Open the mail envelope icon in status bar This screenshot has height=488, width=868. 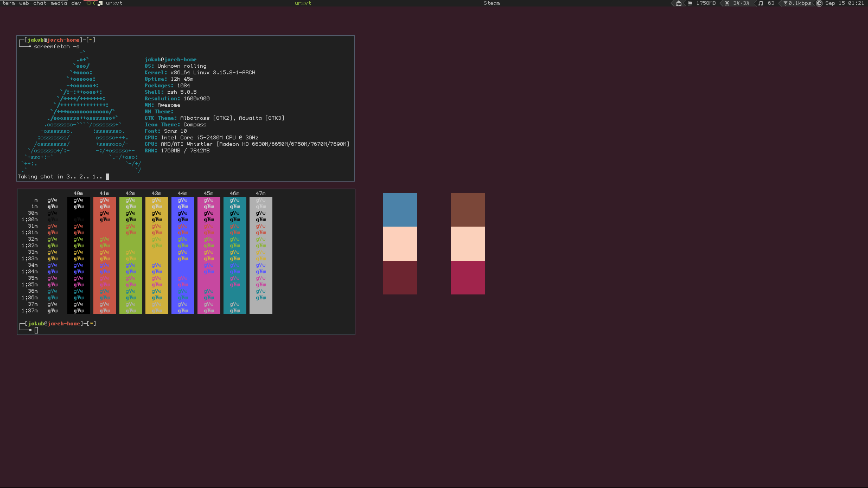[x=678, y=3]
